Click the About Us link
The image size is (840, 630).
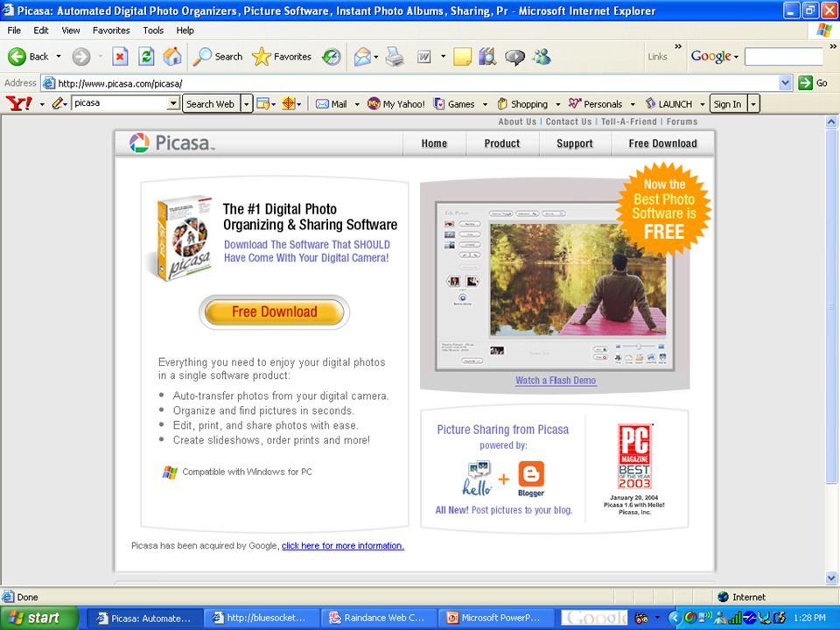(517, 122)
